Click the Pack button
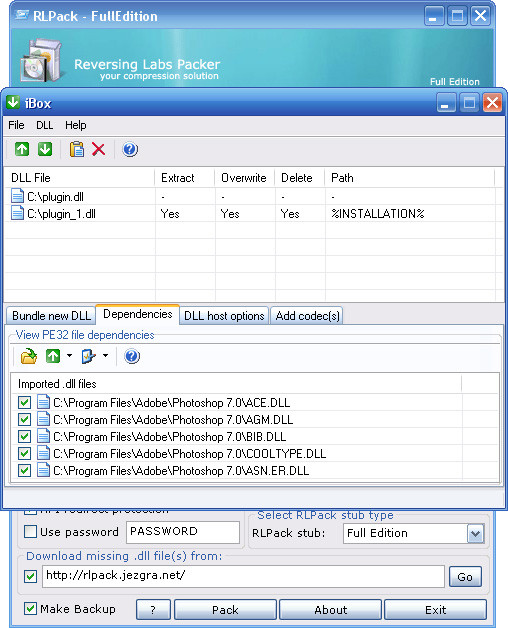 click(226, 610)
